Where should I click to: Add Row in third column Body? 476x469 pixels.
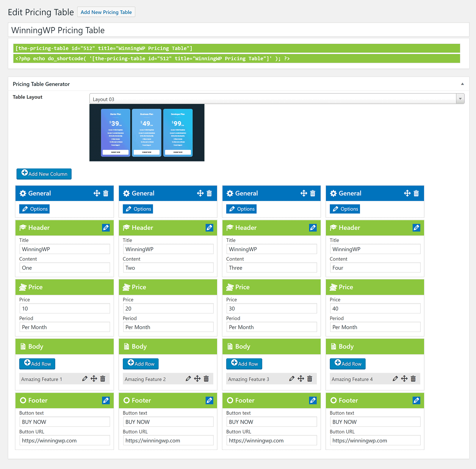244,364
